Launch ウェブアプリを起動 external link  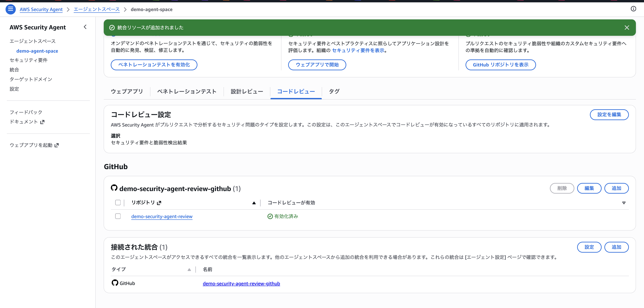click(57, 145)
